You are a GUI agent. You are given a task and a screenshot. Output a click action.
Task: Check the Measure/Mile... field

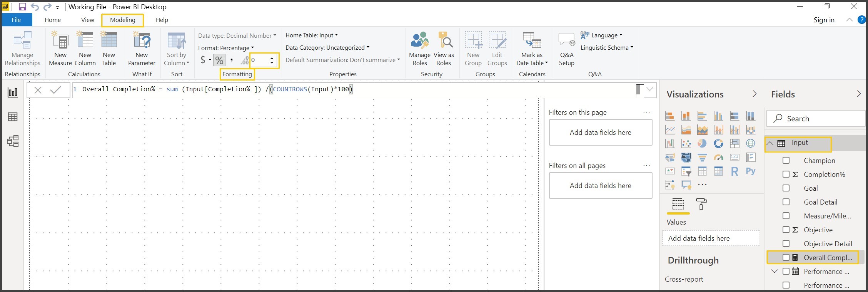pyautogui.click(x=786, y=216)
